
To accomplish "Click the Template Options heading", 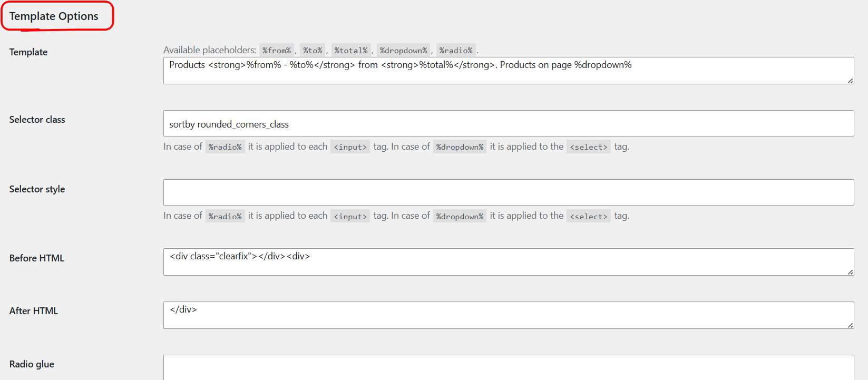I will click(x=54, y=16).
